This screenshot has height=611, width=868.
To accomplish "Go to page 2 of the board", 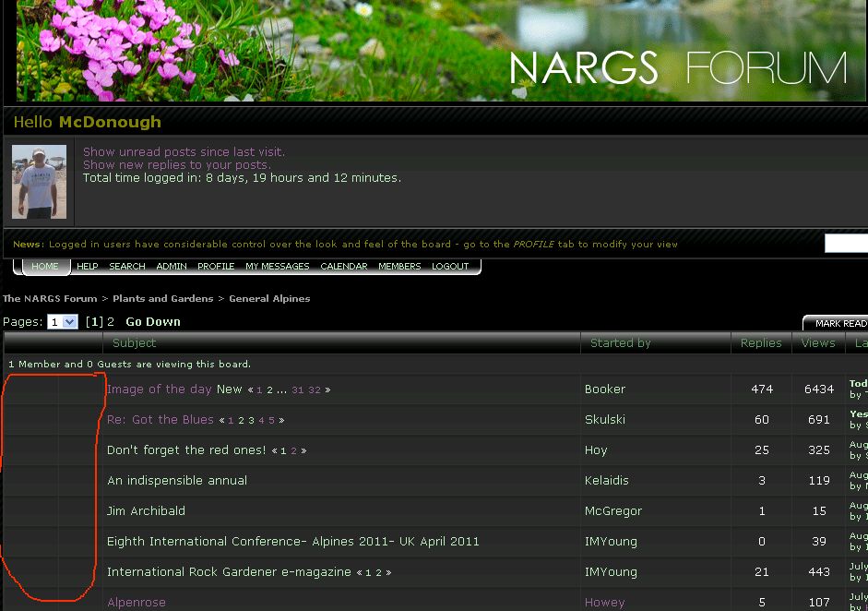I will click(x=111, y=322).
